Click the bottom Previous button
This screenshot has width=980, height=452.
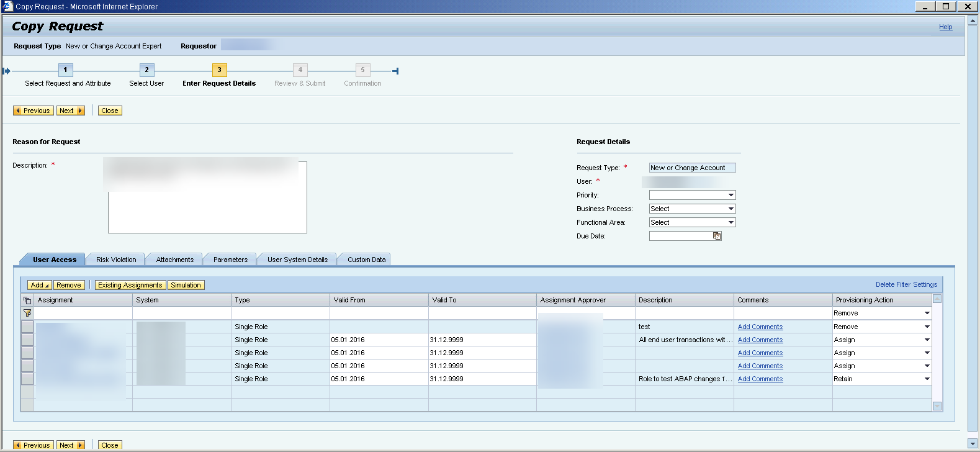point(33,445)
